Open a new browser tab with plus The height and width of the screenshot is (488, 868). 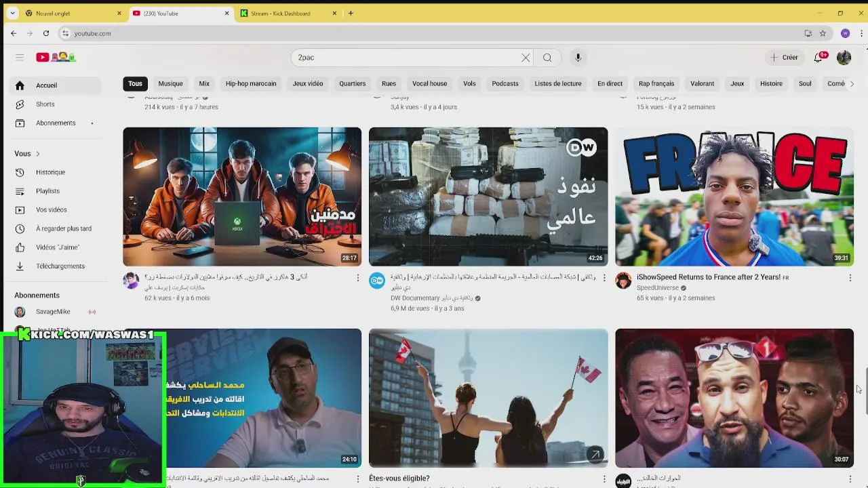(x=351, y=13)
